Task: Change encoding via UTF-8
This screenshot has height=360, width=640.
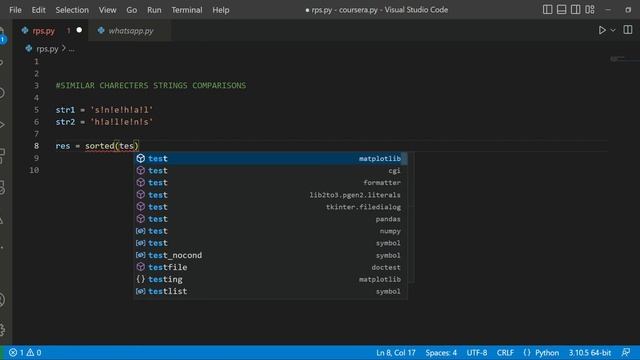Action: [477, 353]
